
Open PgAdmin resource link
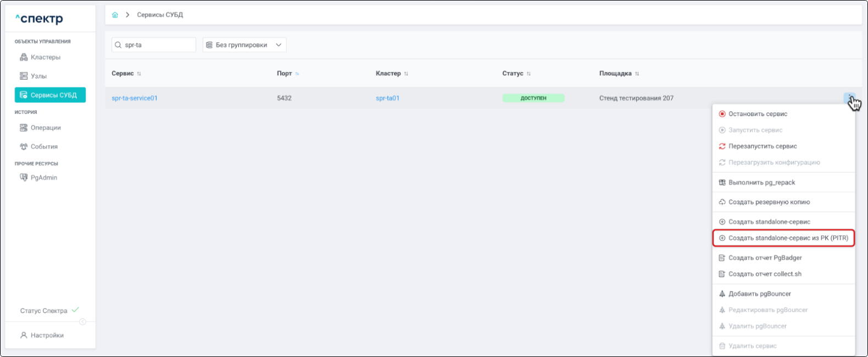point(38,177)
